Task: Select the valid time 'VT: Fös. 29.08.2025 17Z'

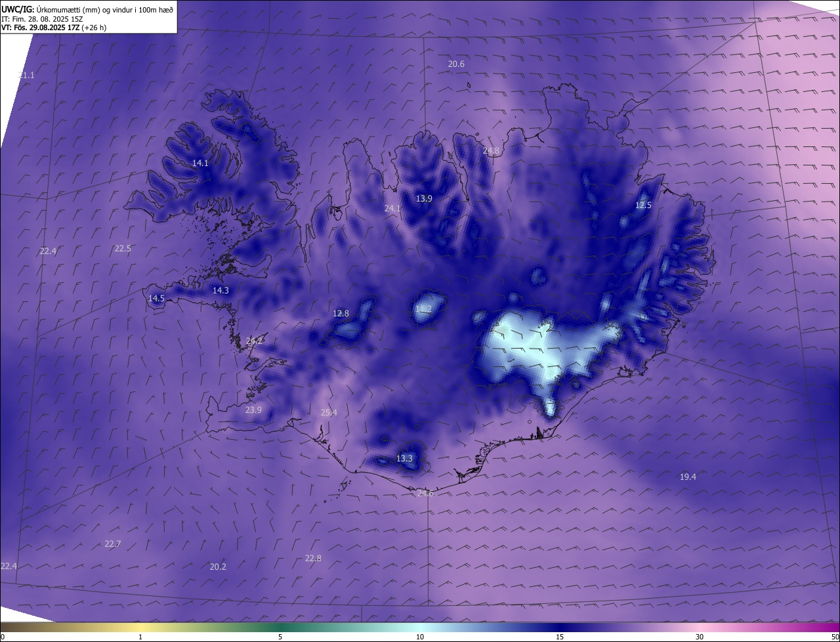Action: tap(40, 28)
